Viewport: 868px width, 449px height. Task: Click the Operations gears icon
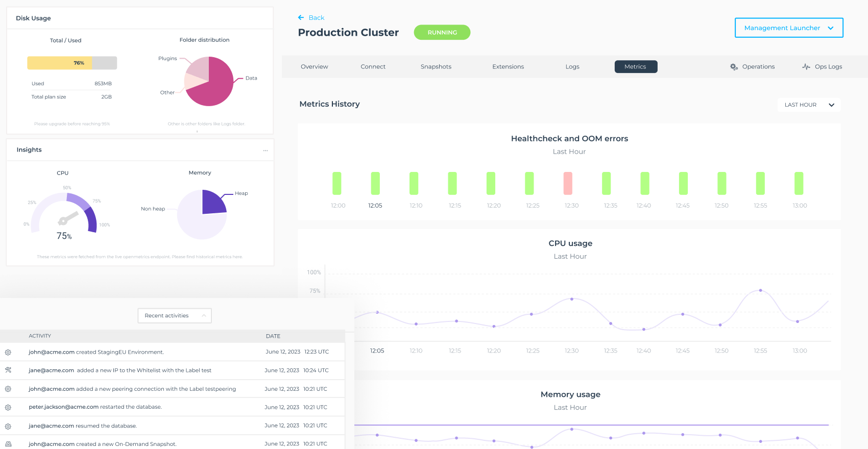pos(734,67)
